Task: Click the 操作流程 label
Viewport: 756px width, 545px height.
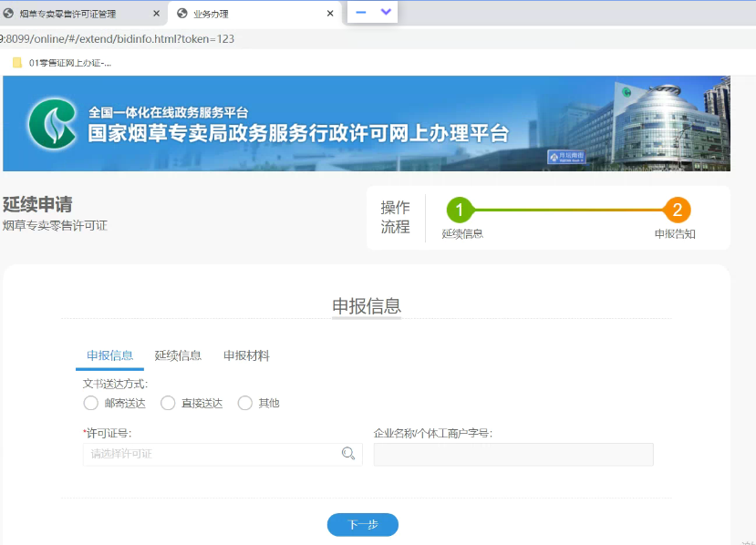Action: click(396, 217)
